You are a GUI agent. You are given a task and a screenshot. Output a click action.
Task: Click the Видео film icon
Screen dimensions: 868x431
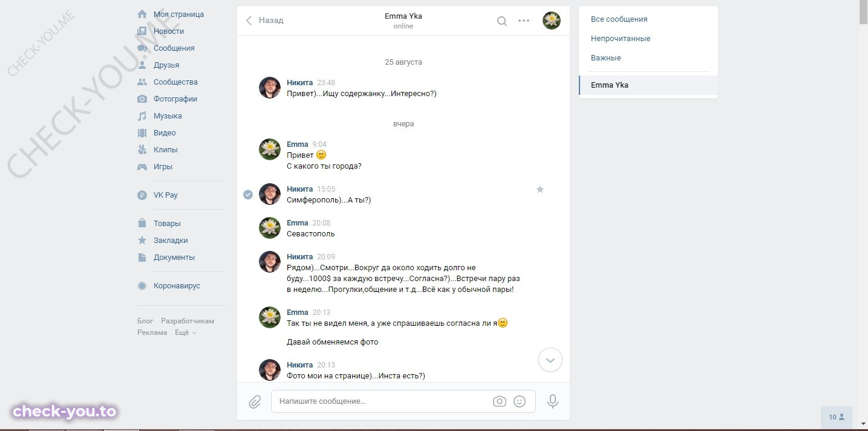[x=142, y=132]
